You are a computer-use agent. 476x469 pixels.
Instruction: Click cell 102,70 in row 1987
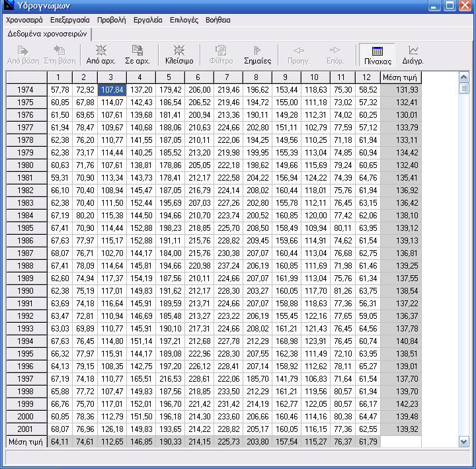(112, 253)
